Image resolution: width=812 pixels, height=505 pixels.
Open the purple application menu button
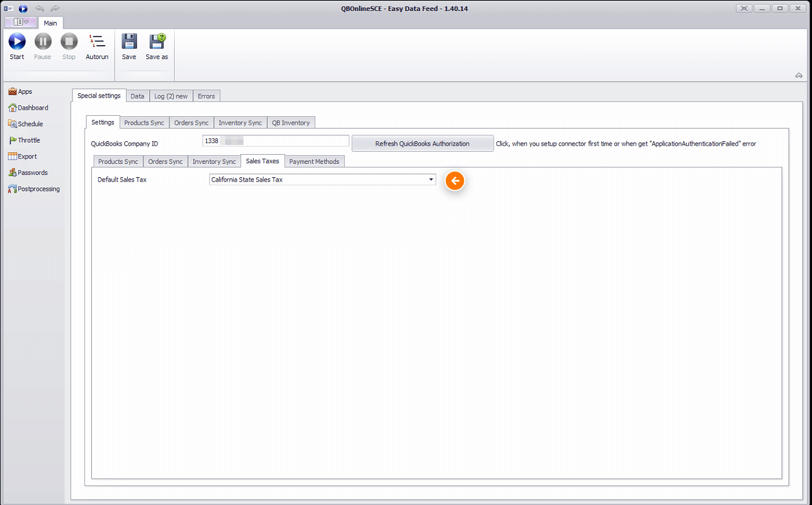21,22
